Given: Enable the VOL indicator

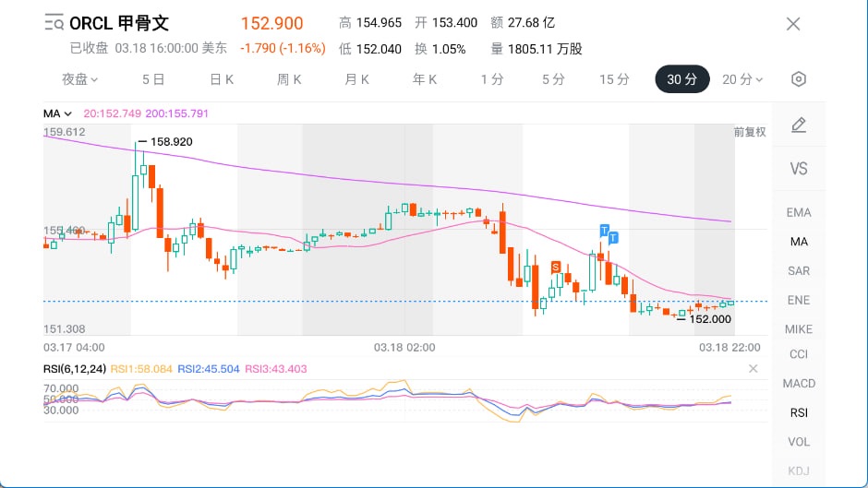Looking at the screenshot, I should click(799, 442).
